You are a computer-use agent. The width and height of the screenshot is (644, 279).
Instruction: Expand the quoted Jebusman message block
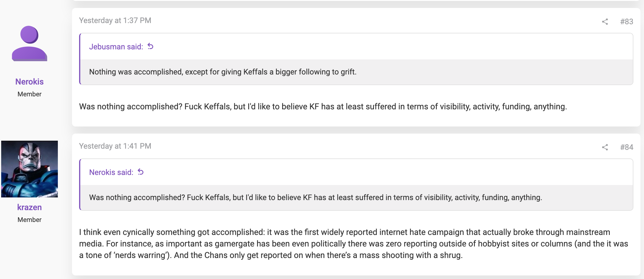pos(357,72)
